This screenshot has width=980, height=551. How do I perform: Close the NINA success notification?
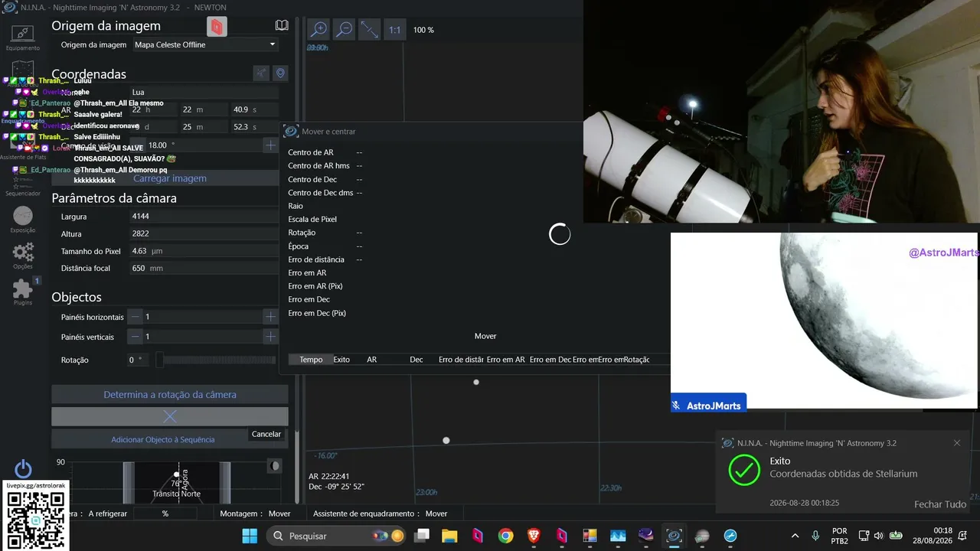click(x=957, y=443)
